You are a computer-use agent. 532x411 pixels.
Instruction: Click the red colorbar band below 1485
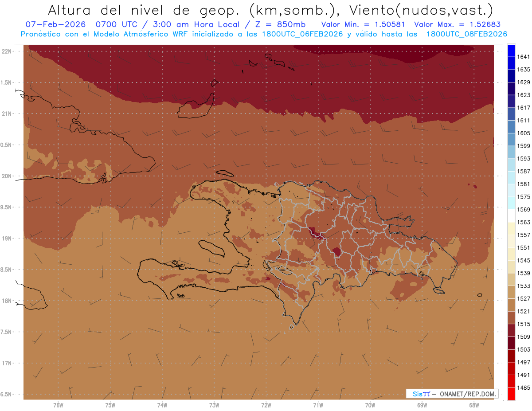point(511,394)
